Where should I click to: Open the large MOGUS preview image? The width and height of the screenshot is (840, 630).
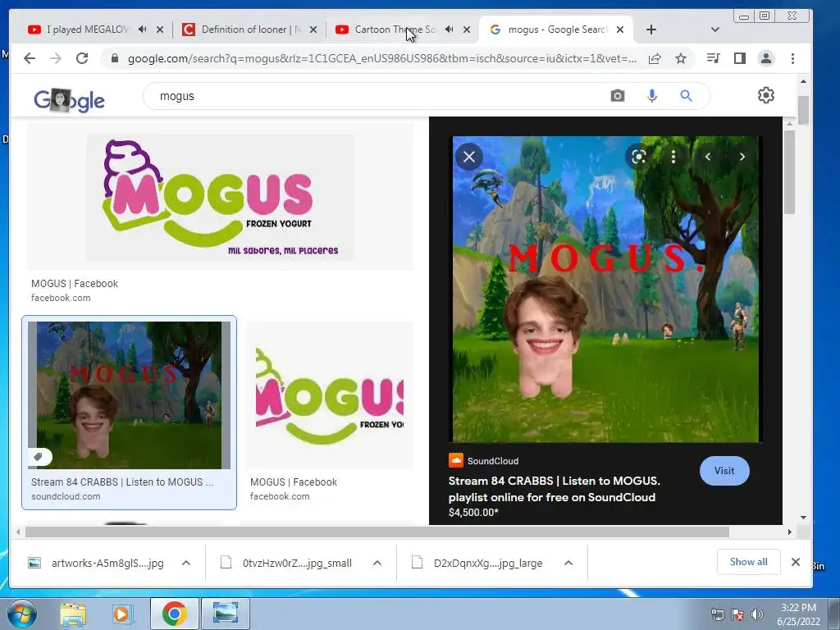pos(606,290)
